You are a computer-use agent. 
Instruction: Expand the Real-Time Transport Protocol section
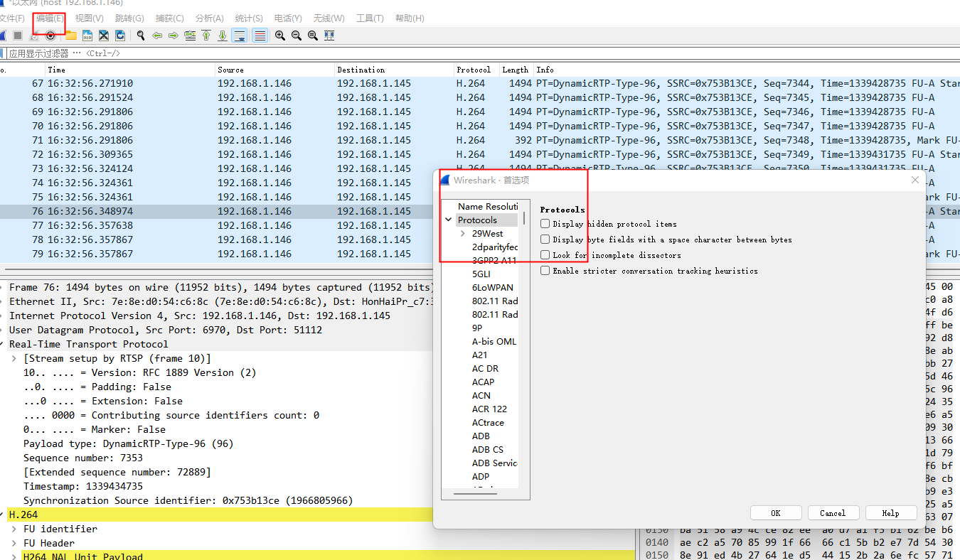click(6, 345)
